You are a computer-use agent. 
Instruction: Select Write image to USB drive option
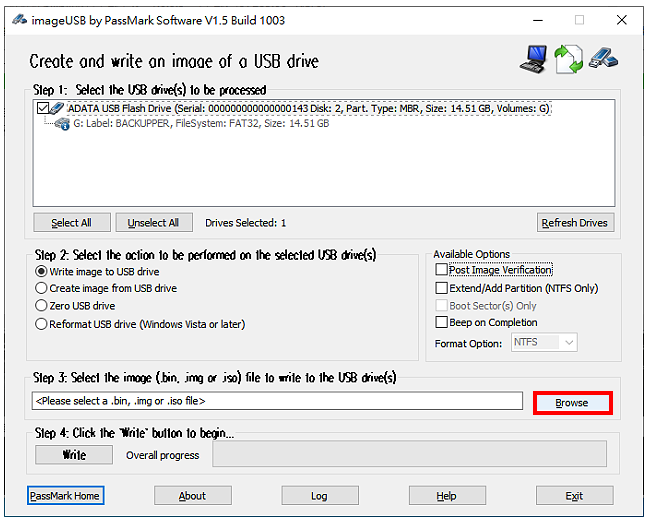[98, 272]
